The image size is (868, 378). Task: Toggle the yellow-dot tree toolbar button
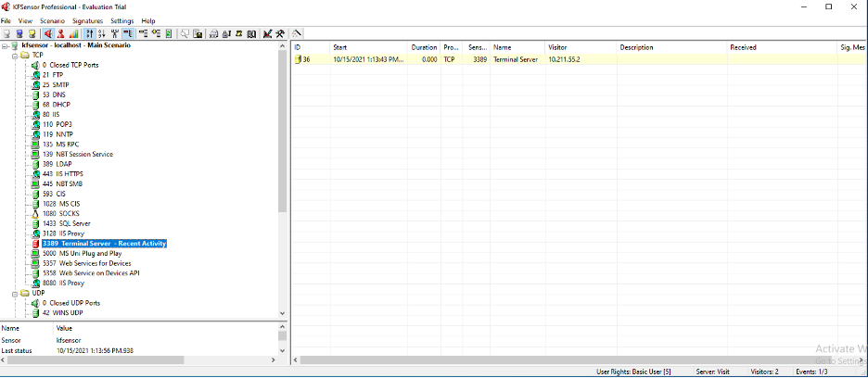click(156, 33)
